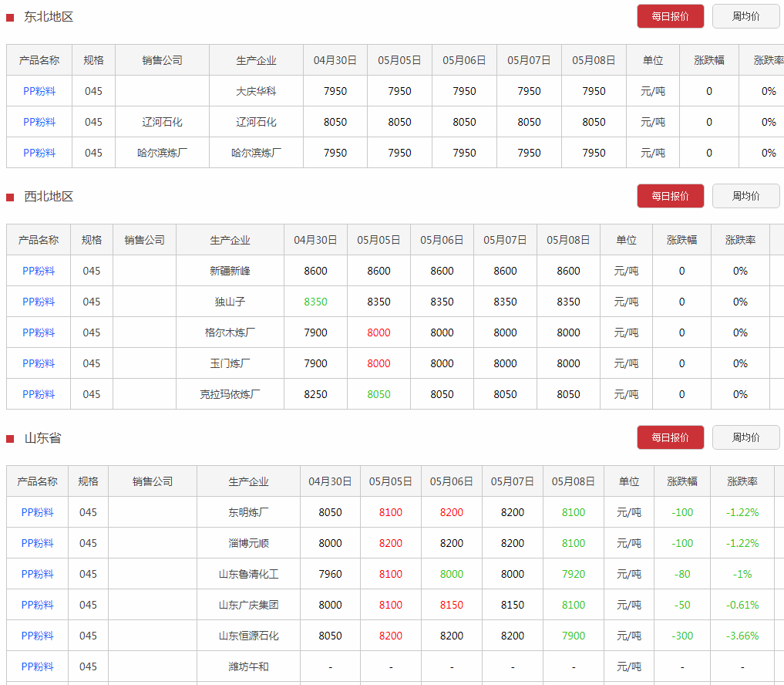Viewport: 784px width, 685px height.
Task: Click red 8000 price in 格尔木炼厂 row
Action: tap(379, 332)
